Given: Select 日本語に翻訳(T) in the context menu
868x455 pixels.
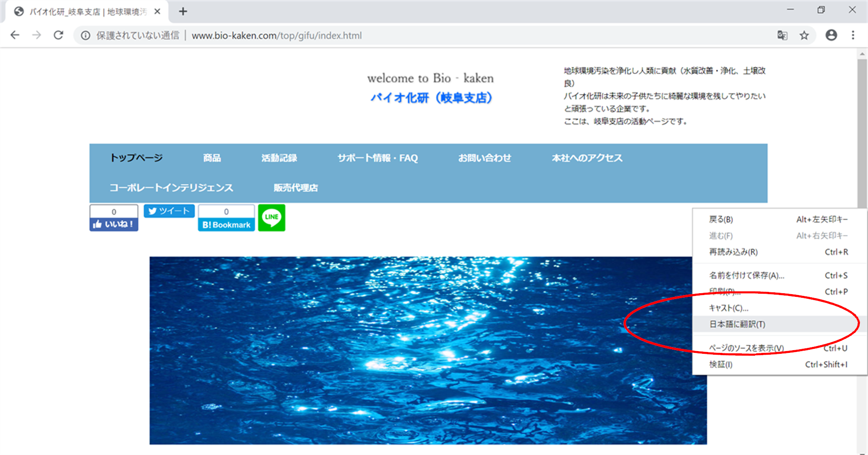Looking at the screenshot, I should coord(779,324).
